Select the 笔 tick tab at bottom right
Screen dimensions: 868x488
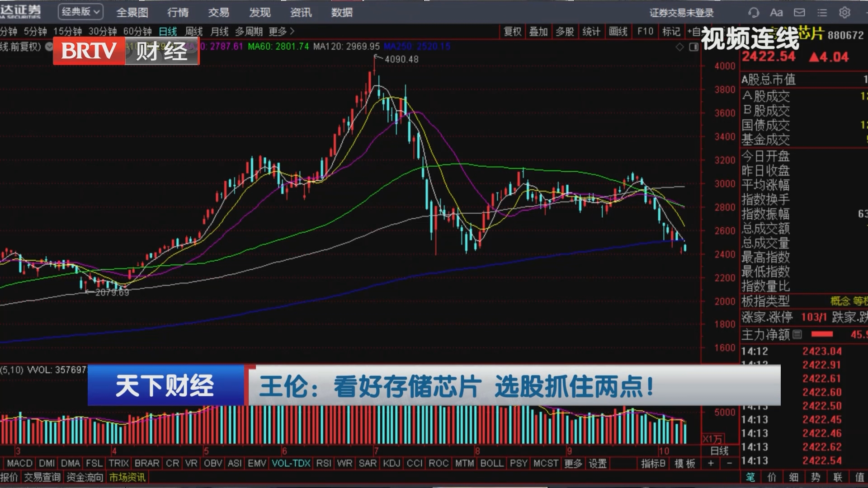pos(750,477)
